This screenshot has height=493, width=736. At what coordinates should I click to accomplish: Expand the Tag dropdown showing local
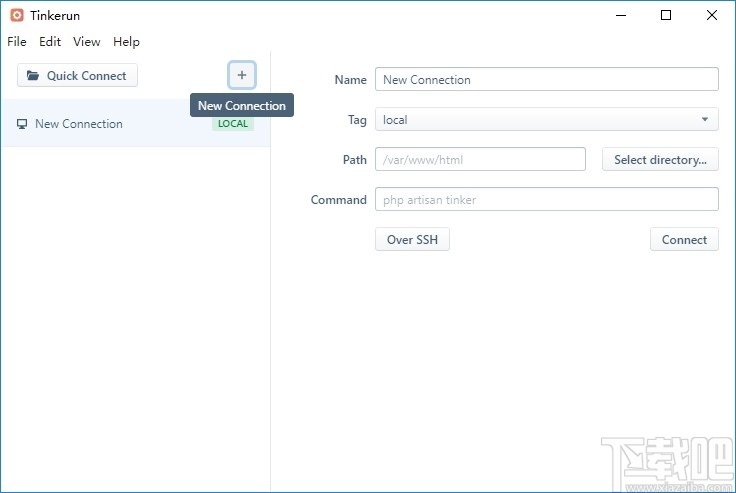pyautogui.click(x=547, y=119)
